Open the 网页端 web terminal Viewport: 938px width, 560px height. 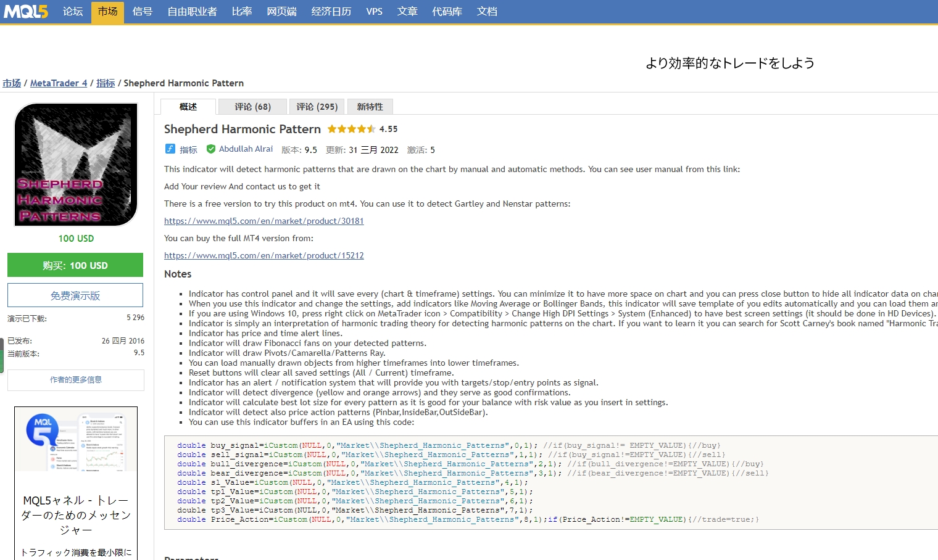tap(281, 12)
